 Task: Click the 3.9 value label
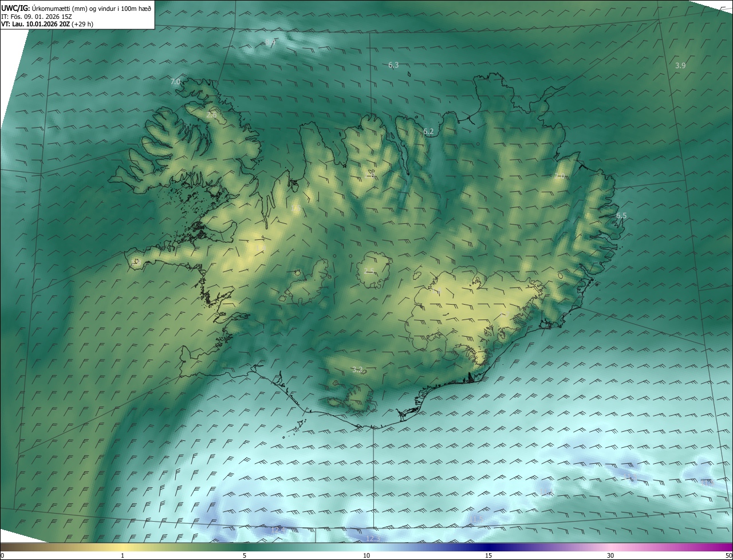coord(680,66)
